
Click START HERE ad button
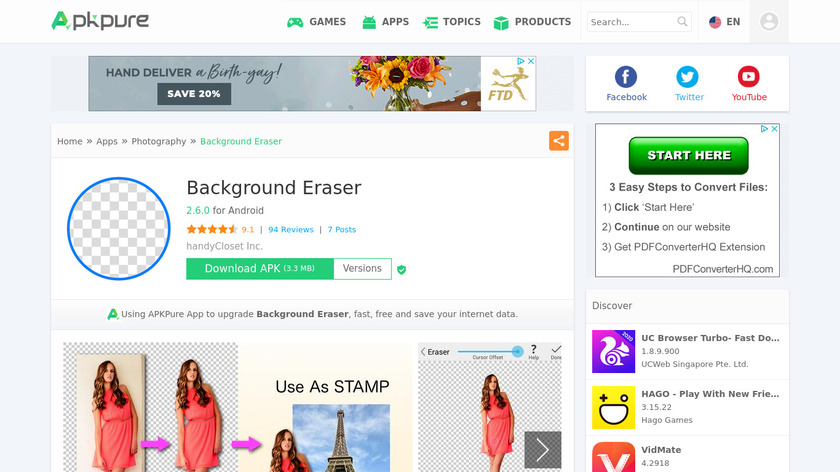[x=688, y=155]
